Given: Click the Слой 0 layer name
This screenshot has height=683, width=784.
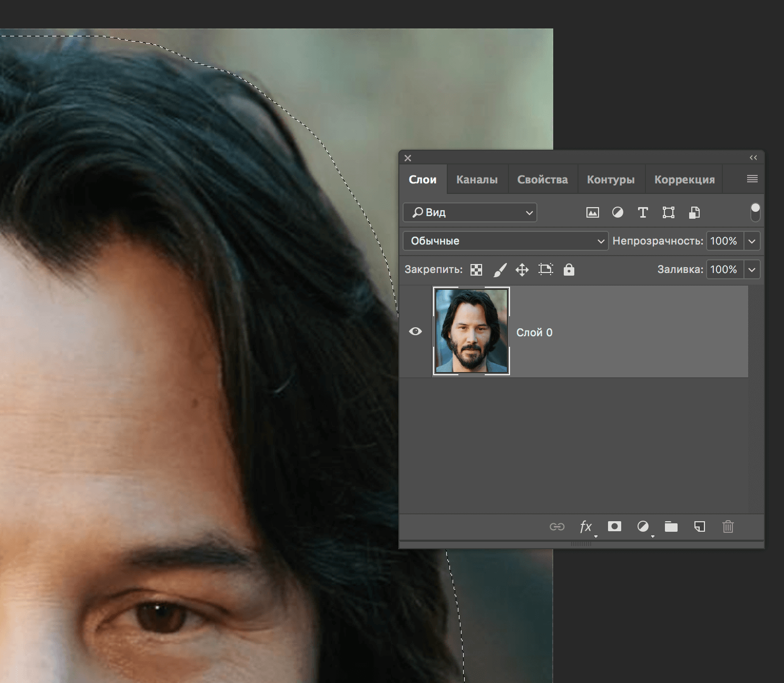Looking at the screenshot, I should [534, 333].
